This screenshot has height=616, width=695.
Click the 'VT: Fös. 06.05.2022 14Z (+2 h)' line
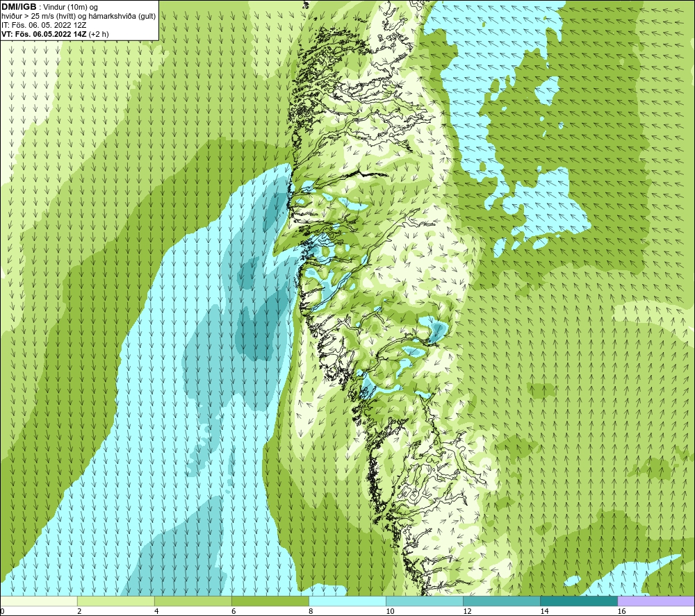click(x=55, y=33)
